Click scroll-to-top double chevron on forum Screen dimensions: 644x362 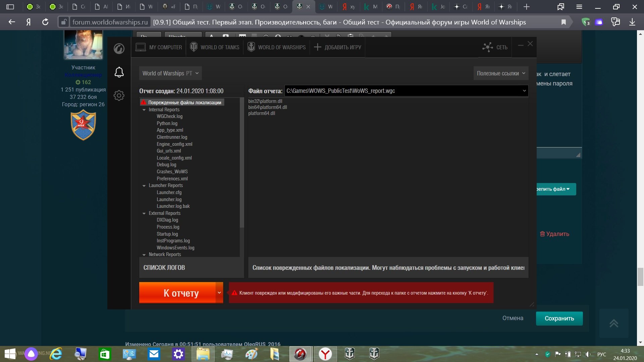[614, 323]
